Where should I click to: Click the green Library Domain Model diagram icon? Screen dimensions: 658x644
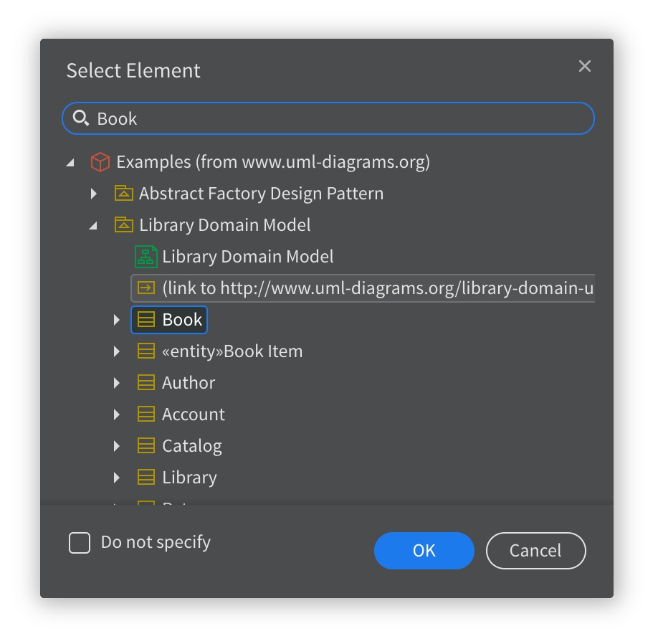click(x=146, y=257)
